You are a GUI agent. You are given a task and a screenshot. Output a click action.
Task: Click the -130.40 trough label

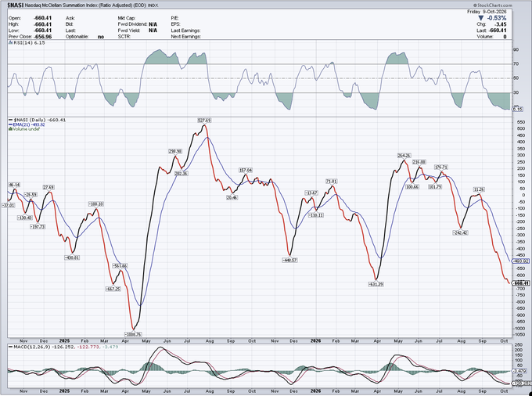[25, 218]
